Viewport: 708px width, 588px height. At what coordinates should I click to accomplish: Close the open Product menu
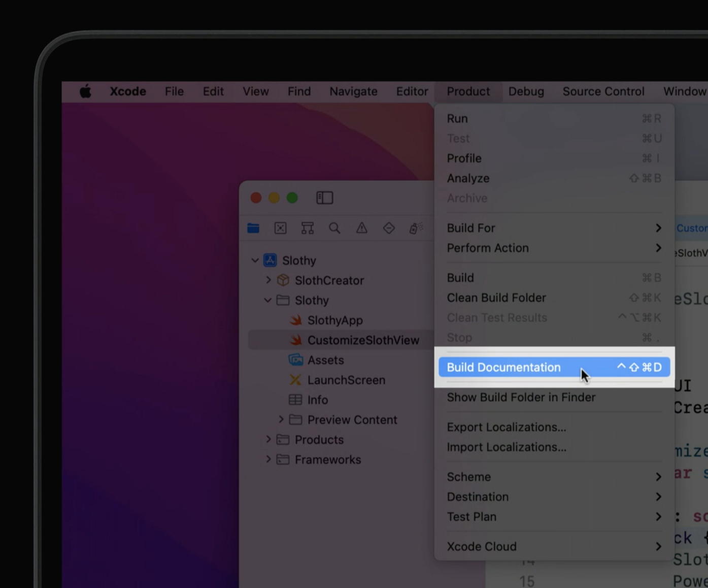(x=468, y=91)
